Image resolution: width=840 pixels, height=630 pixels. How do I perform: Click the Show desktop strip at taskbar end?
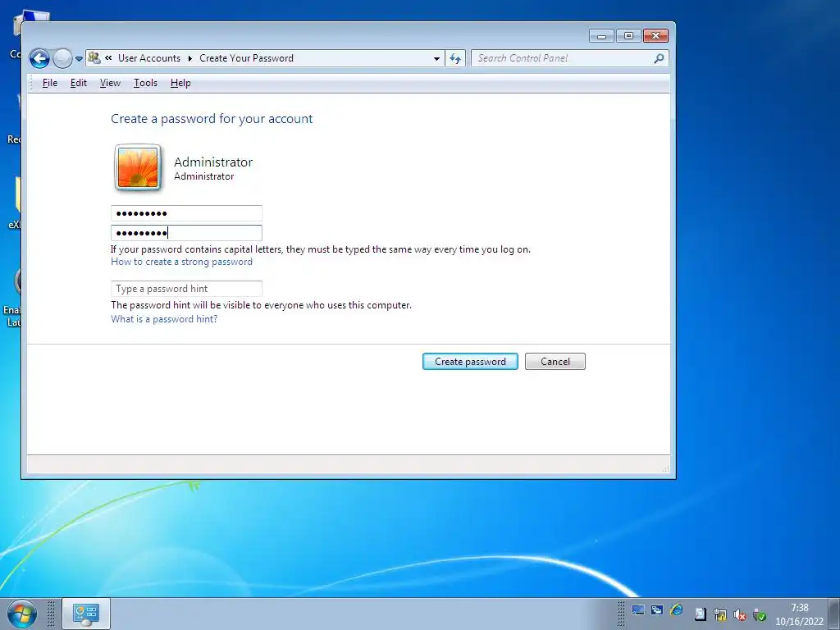click(x=834, y=614)
